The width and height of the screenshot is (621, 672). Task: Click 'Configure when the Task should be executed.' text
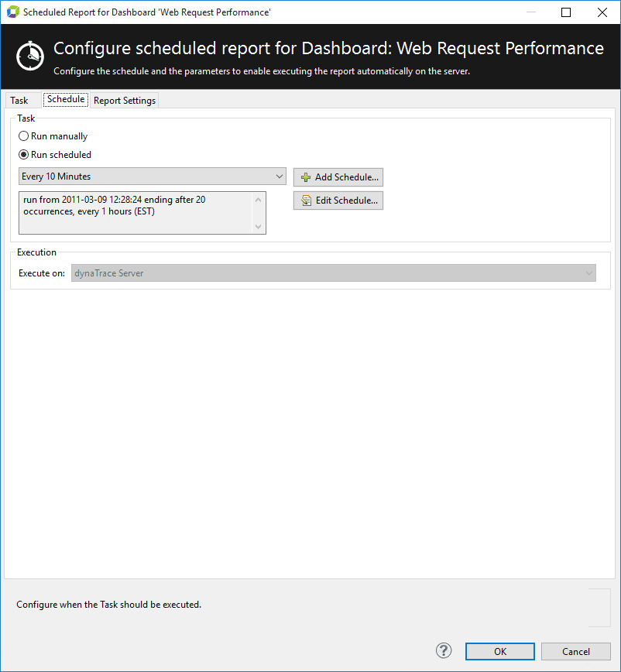pyautogui.click(x=109, y=605)
